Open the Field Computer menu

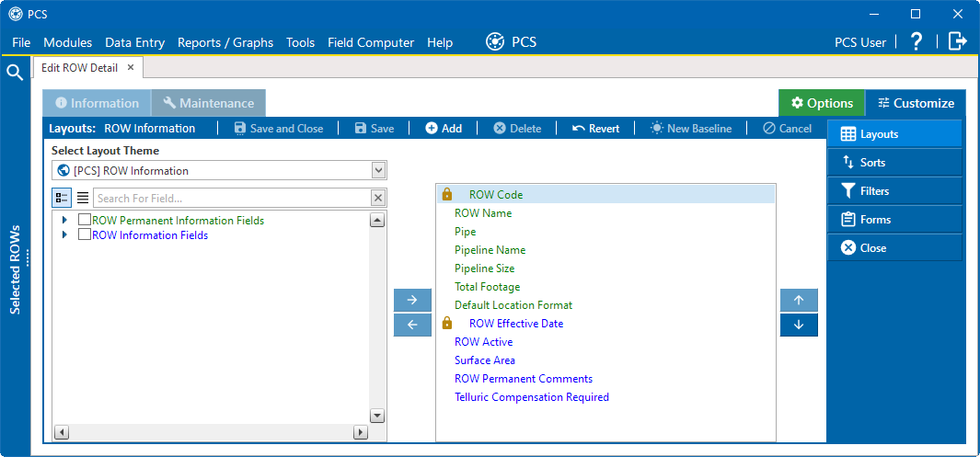click(371, 42)
